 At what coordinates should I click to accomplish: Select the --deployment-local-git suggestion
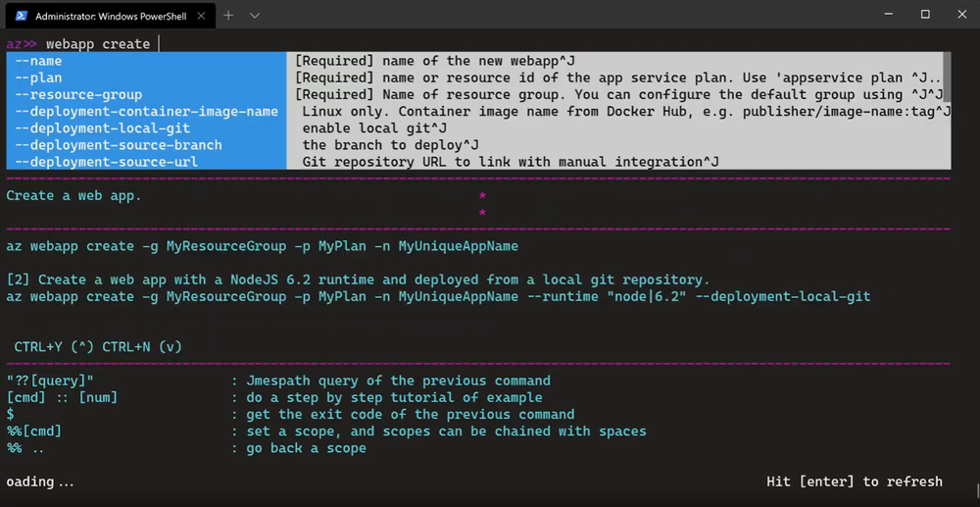tap(103, 127)
